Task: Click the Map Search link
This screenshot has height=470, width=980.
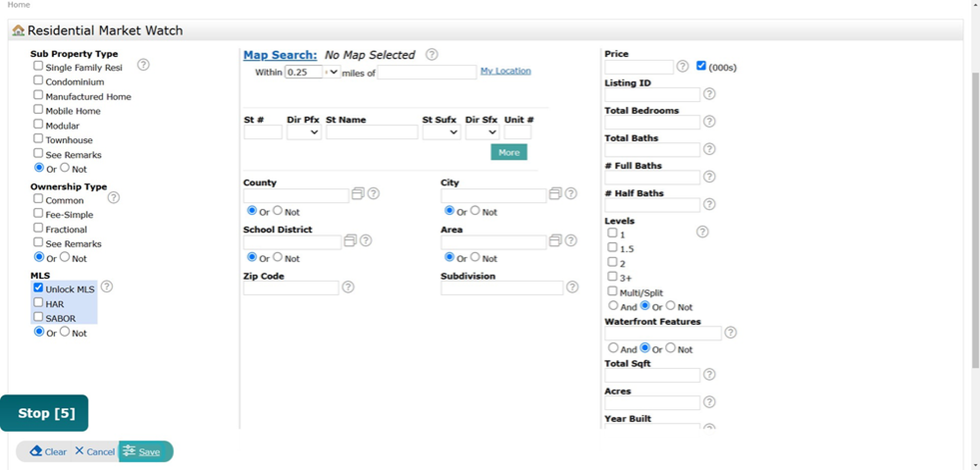Action: [x=280, y=55]
